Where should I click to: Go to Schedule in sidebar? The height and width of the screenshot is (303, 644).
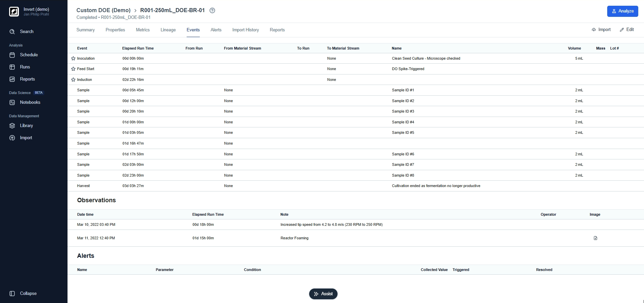[x=28, y=55]
